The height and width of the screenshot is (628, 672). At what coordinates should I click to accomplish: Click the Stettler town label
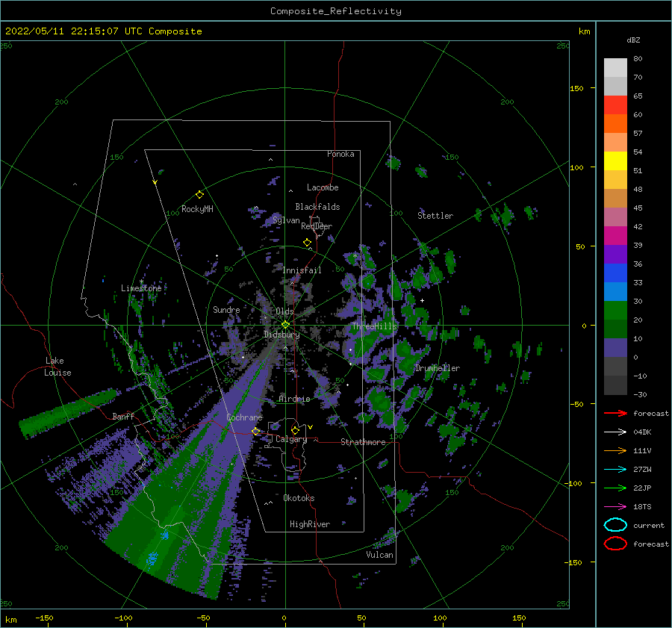[x=435, y=216]
